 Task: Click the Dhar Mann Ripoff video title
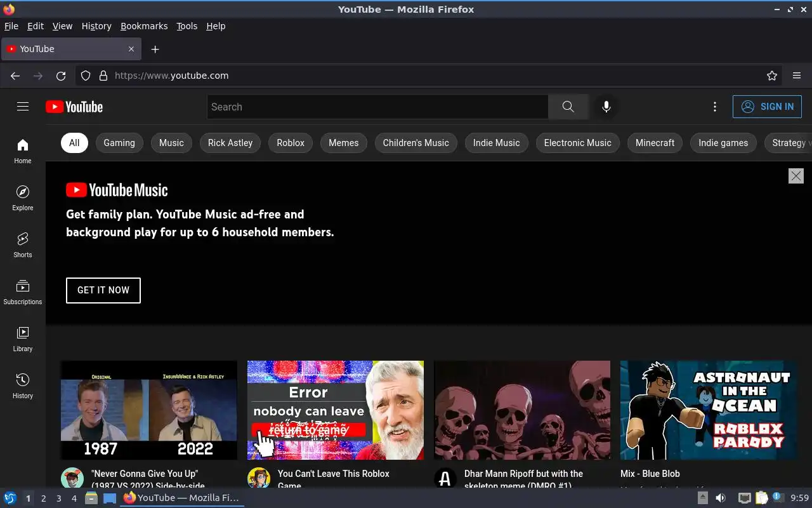pyautogui.click(x=523, y=479)
